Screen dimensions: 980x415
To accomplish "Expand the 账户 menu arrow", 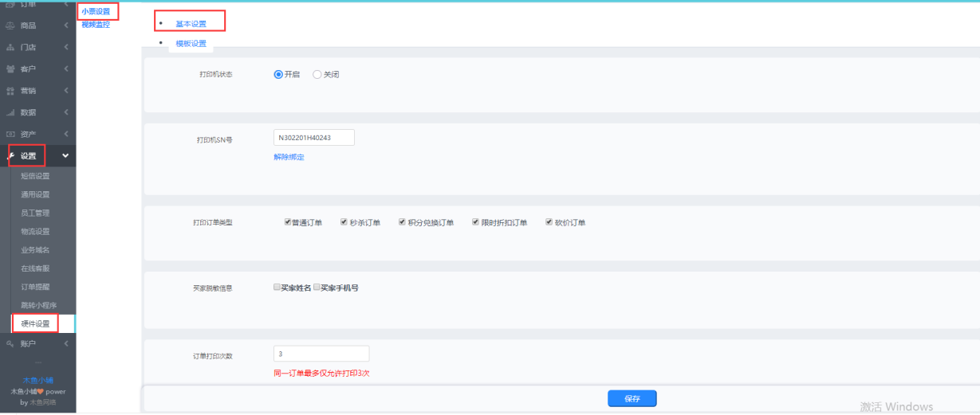I will coord(65,343).
